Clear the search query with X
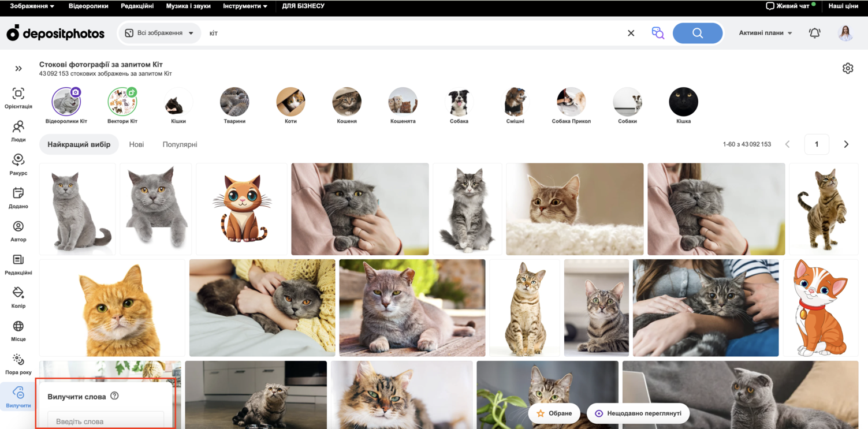This screenshot has width=868, height=429. click(x=631, y=33)
